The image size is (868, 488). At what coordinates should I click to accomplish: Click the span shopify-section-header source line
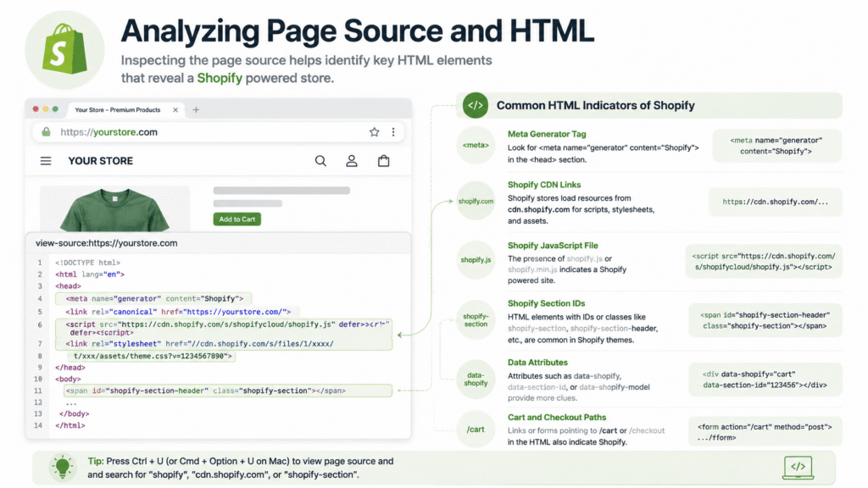click(228, 391)
